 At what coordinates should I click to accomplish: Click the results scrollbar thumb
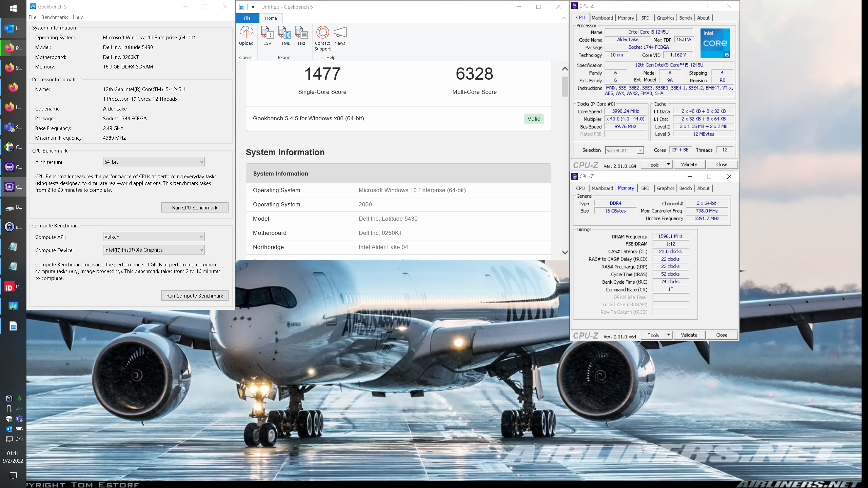pyautogui.click(x=565, y=86)
